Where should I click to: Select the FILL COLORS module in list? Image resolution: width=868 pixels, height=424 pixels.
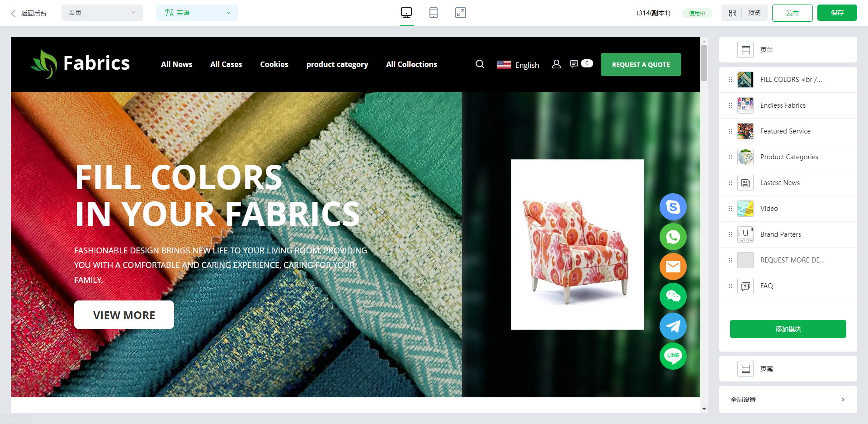(788, 80)
